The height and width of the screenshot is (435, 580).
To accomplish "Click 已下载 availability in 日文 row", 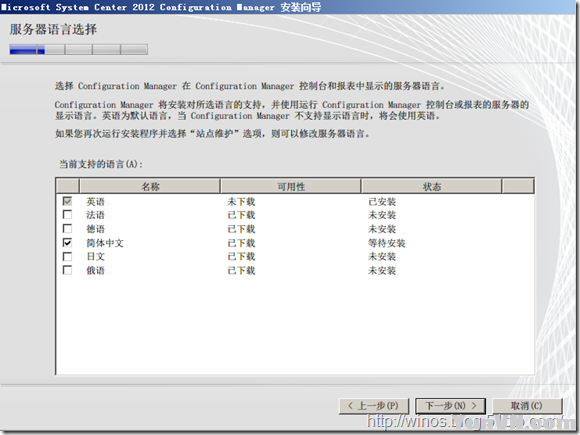I will [x=241, y=257].
